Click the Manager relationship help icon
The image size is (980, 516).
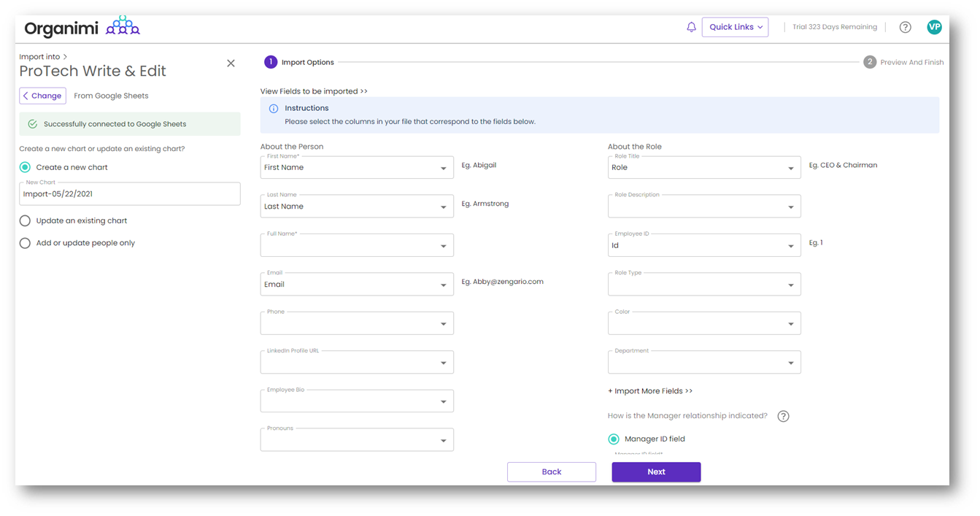[x=783, y=416]
